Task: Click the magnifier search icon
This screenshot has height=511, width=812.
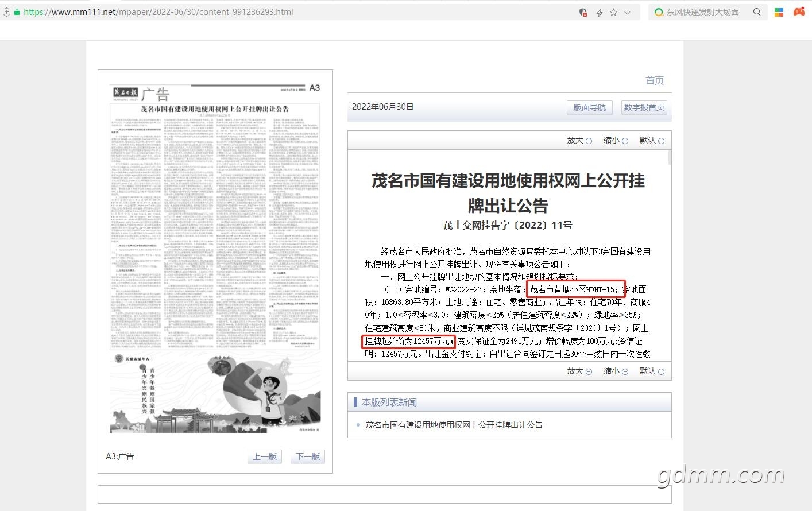Action: [757, 12]
